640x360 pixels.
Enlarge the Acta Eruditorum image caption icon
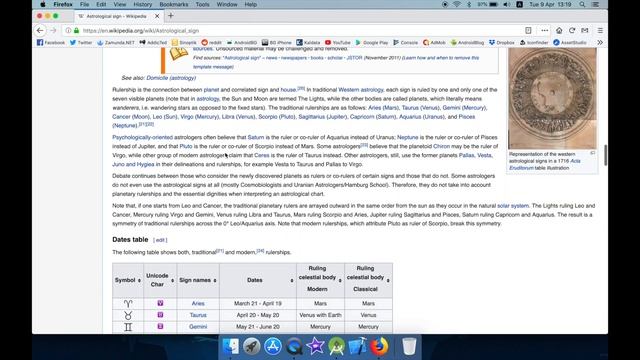[x=592, y=153]
